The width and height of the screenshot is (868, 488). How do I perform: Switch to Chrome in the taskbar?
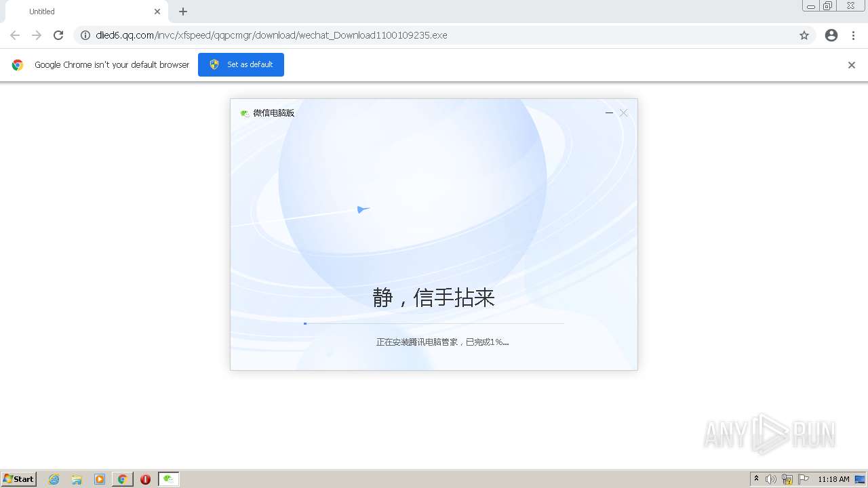click(x=122, y=479)
